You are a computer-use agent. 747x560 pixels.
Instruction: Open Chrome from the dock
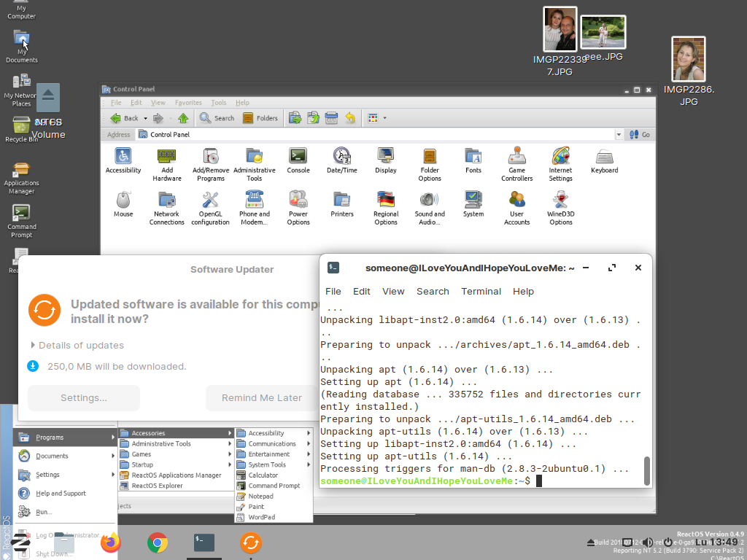click(158, 542)
